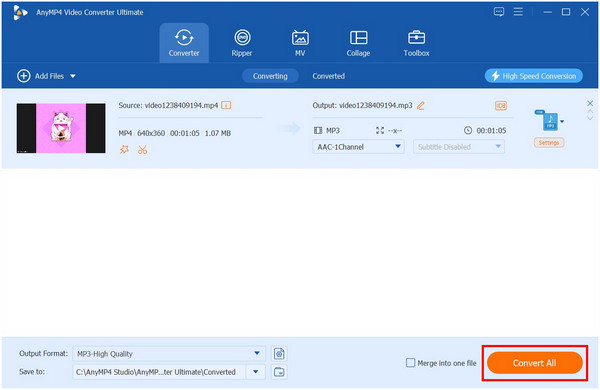Screen dimensions: 600x390
Task: Open the Subtitle Disabled dropdown
Action: [459, 147]
